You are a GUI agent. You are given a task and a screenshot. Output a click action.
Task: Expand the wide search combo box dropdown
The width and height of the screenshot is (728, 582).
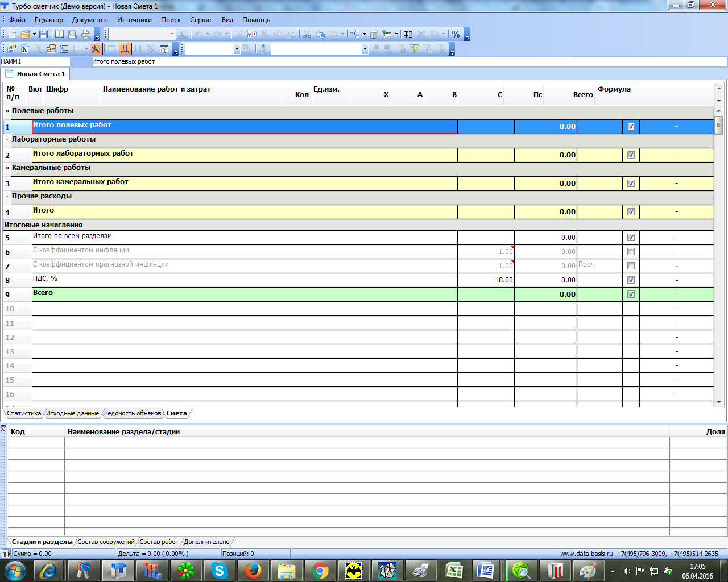tap(365, 49)
